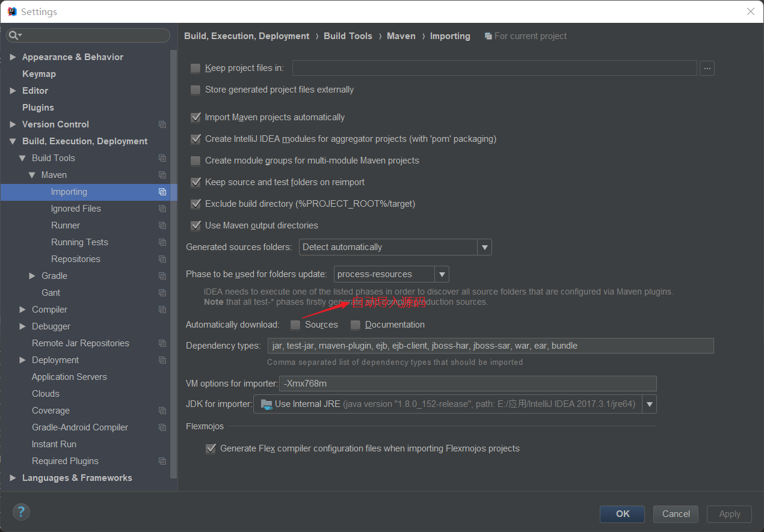
Task: Click the 'For current project' icon in header
Action: coord(488,36)
